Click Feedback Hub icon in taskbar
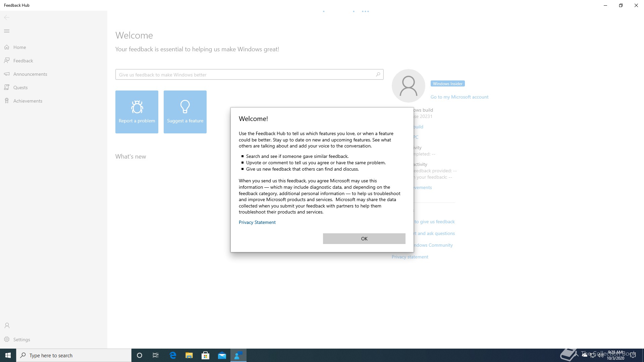Screen dimensions: 644x362 coord(238,355)
